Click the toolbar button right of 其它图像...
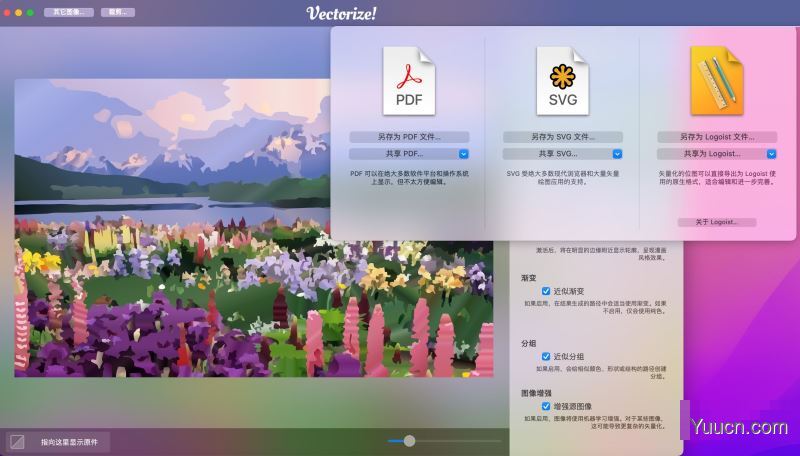Viewport: 800px width, 456px height. [x=118, y=12]
